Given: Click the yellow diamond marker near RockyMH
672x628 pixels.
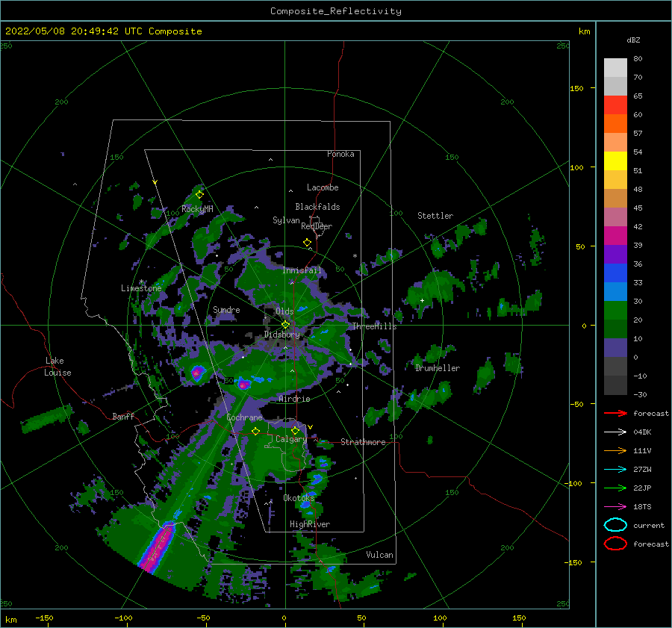Looking at the screenshot, I should tap(199, 195).
